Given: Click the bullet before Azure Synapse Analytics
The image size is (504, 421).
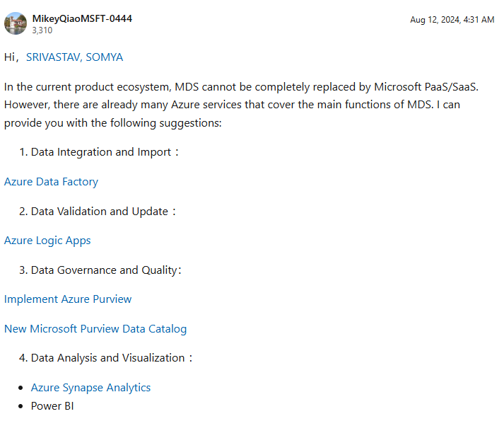Looking at the screenshot, I should 21,388.
